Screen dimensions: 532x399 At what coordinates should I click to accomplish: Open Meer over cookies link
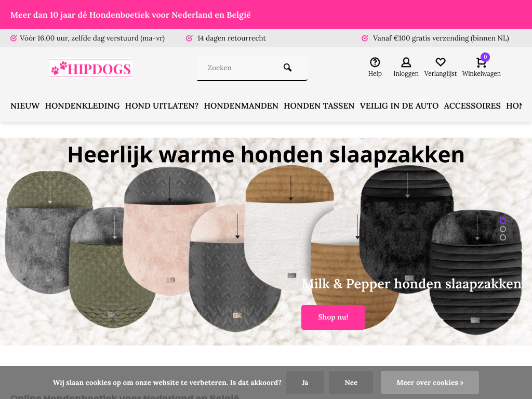point(430,382)
